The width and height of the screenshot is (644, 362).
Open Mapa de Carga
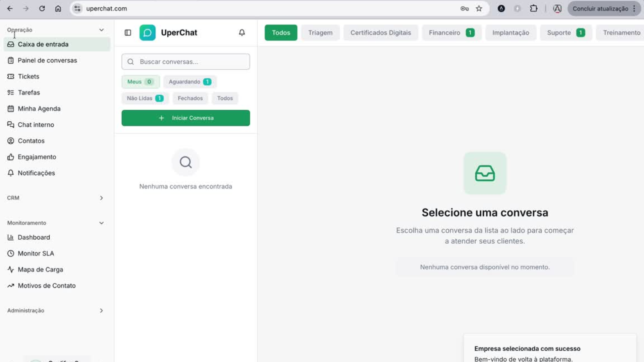(x=40, y=269)
